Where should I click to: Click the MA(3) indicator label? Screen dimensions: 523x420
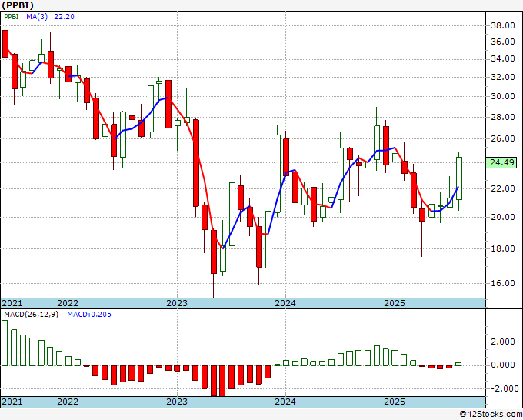click(37, 17)
